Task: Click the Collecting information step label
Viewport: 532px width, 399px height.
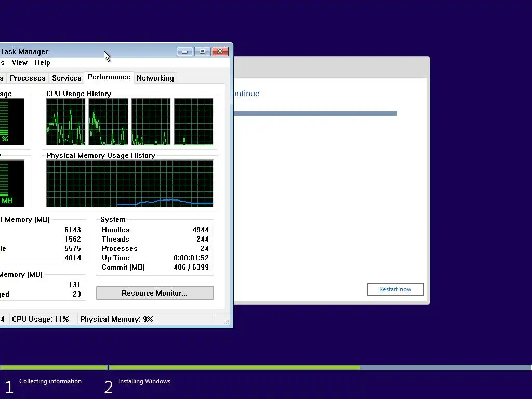Action: pos(50,381)
